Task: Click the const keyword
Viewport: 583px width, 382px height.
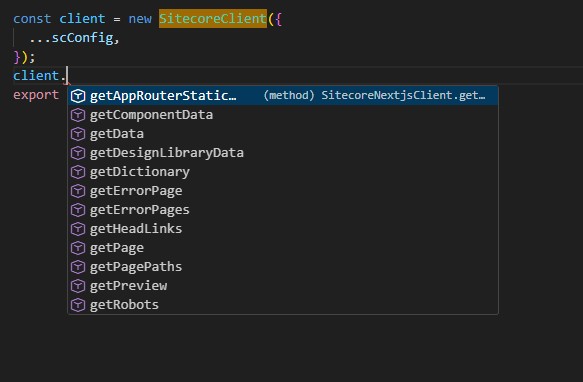Action: [x=32, y=19]
